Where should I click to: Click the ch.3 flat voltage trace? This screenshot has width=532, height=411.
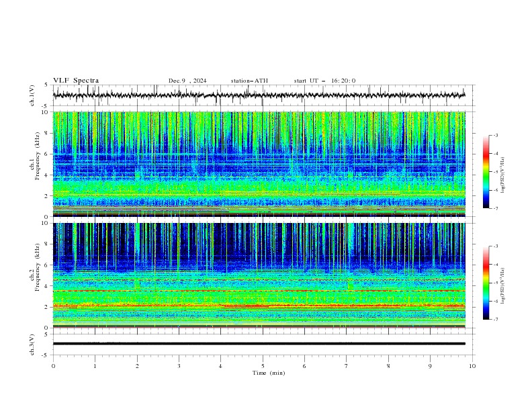tap(259, 344)
